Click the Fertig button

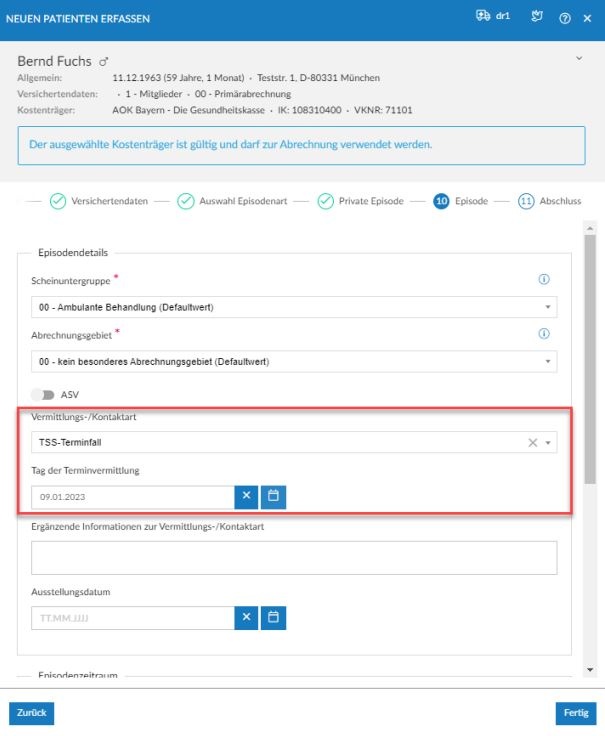coord(575,713)
